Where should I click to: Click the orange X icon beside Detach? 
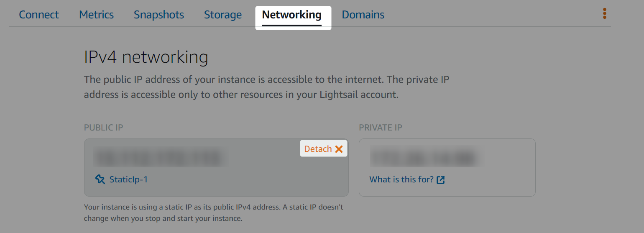(339, 149)
